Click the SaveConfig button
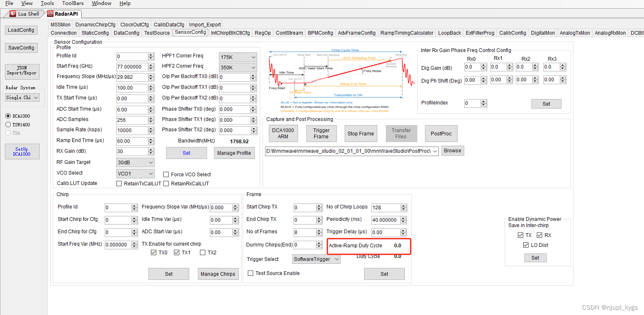 [21, 48]
